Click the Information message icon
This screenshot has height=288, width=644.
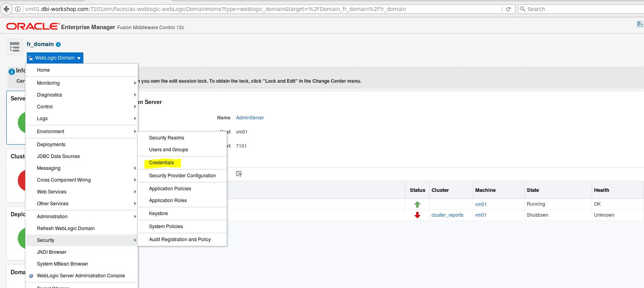[12, 71]
